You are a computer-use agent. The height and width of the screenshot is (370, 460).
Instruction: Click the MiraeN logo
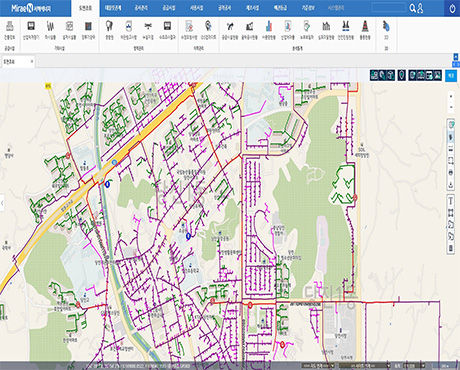[31, 8]
